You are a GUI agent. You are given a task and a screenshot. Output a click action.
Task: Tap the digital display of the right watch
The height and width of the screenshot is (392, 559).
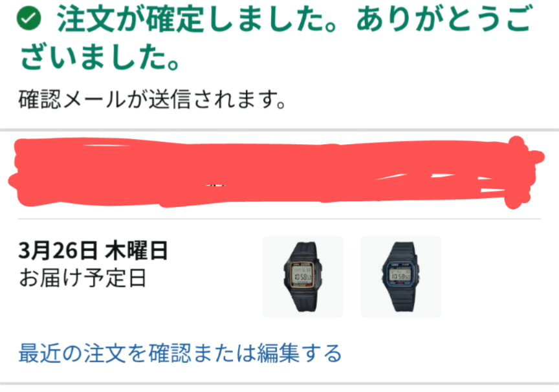point(400,275)
